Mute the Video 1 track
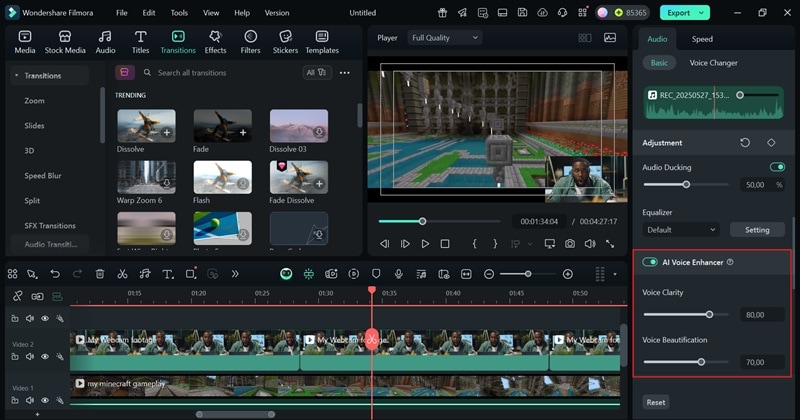This screenshot has width=800, height=420. click(x=30, y=401)
